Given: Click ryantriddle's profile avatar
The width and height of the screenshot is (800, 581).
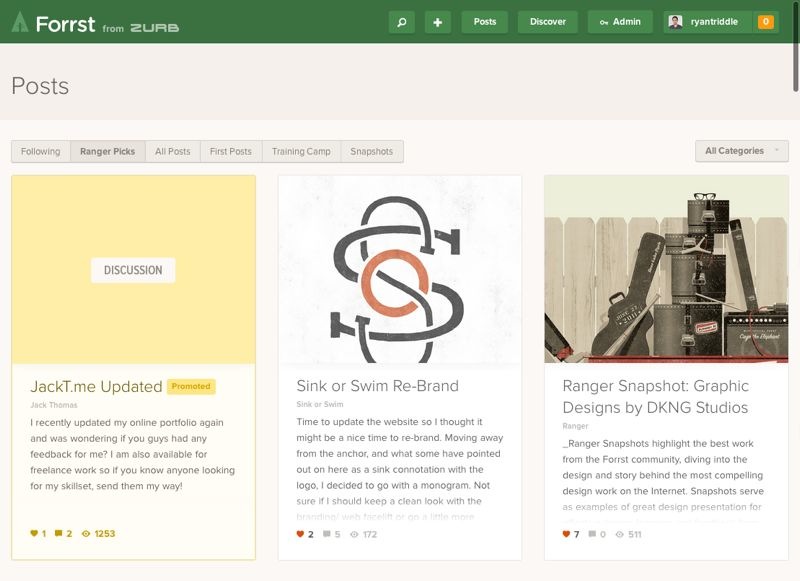Looking at the screenshot, I should [x=676, y=22].
